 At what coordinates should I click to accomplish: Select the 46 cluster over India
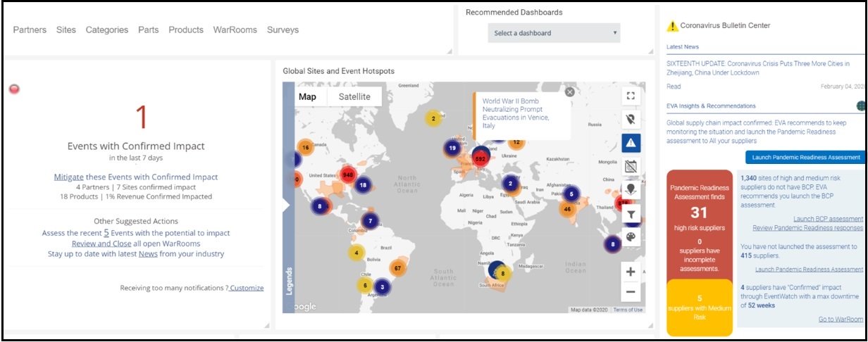(568, 208)
